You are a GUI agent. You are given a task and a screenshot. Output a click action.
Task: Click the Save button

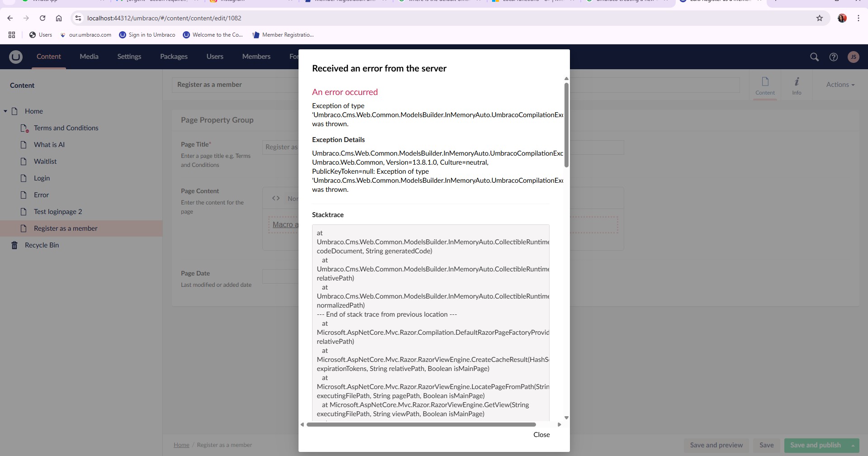tap(767, 445)
